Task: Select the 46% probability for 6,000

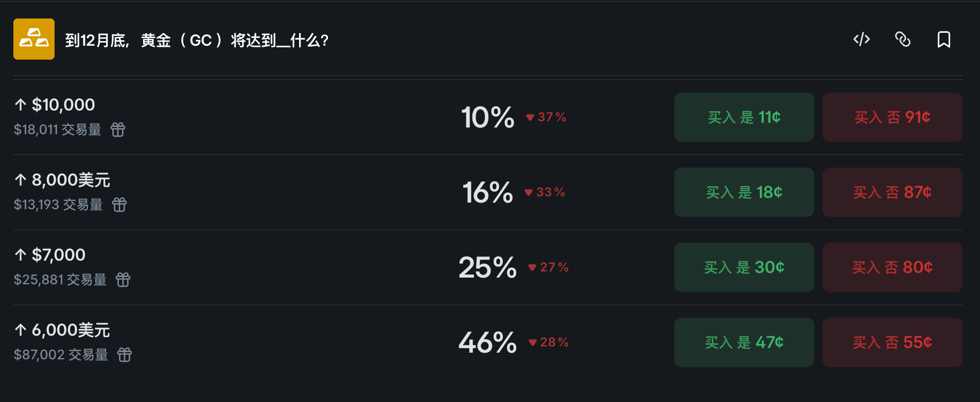Action: 487,342
